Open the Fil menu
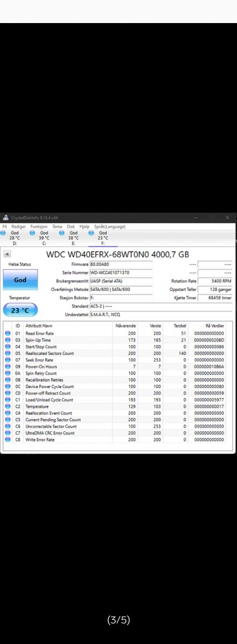Image resolution: width=237 pixels, height=644 pixels. point(4,227)
